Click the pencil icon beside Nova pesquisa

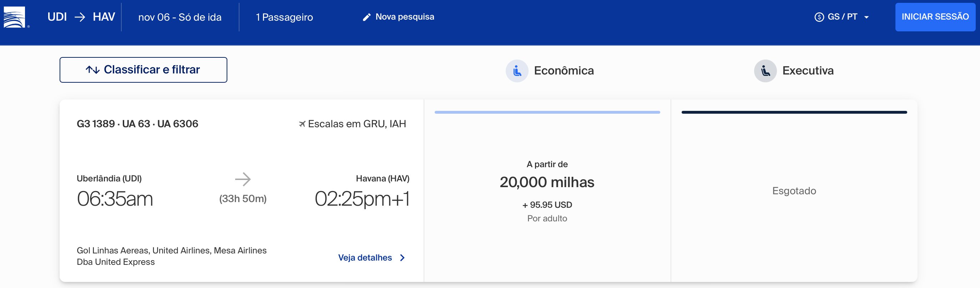point(367,17)
